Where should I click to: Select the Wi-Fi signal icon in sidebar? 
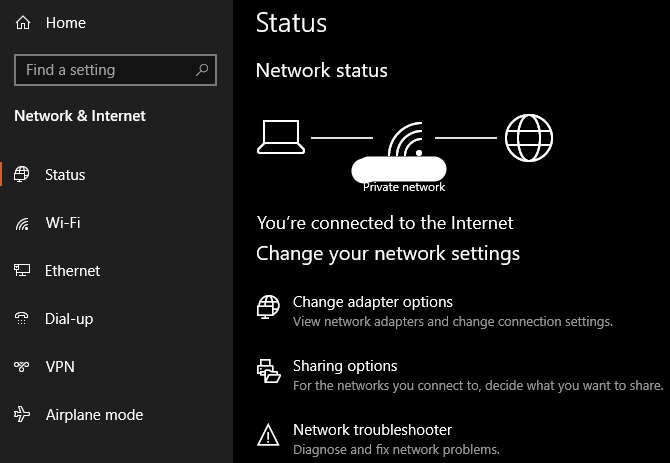click(x=22, y=223)
